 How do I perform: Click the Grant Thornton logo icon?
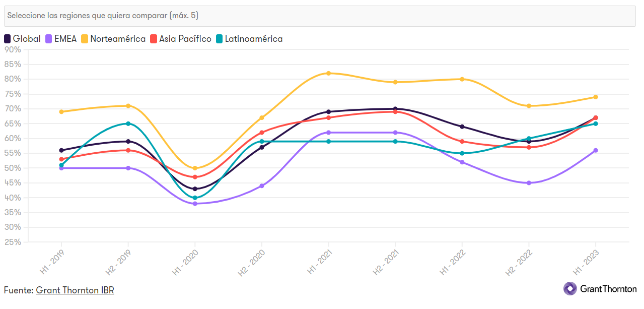570,289
